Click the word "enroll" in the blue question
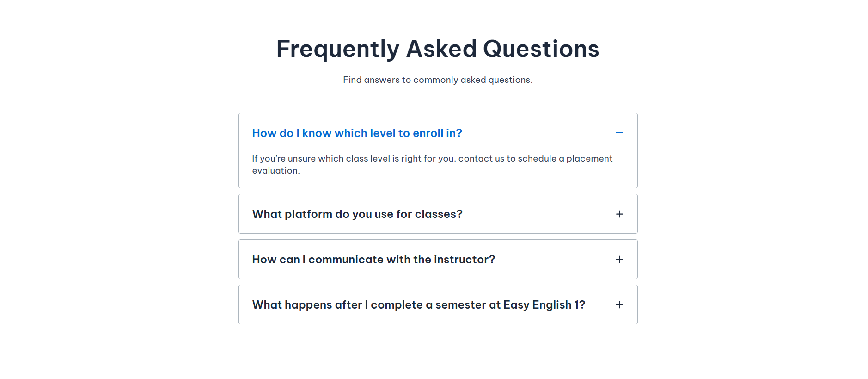This screenshot has height=379, width=868. pos(428,133)
